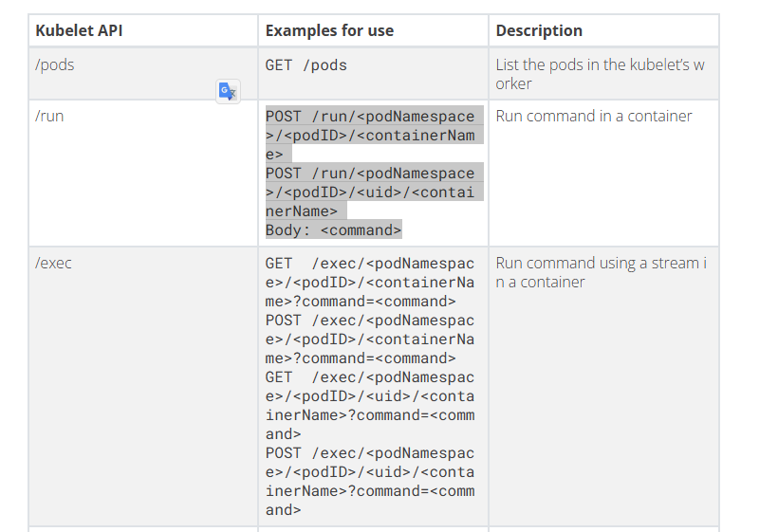Click the last POST /exec example with uid

pyautogui.click(x=370, y=471)
